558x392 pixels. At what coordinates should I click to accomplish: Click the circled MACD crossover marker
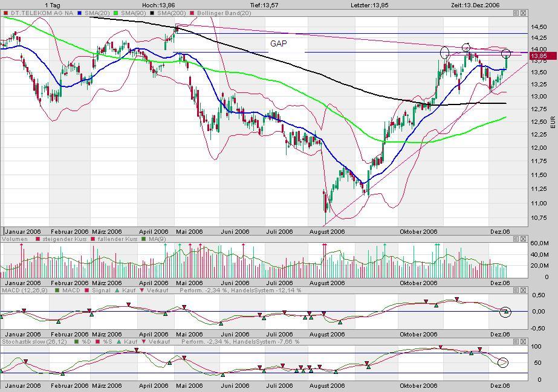click(x=506, y=312)
